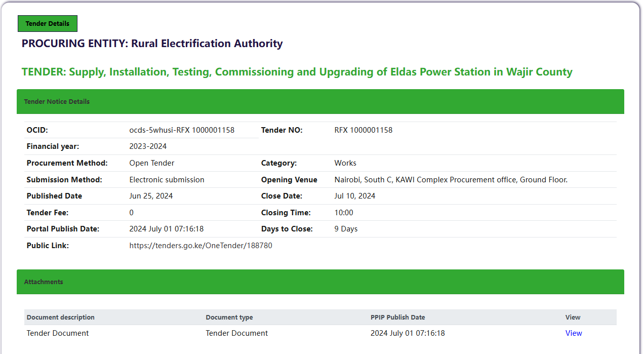Select the public link URL tenders.go.ke/OneTender/188780
The width and height of the screenshot is (644, 354).
[201, 246]
